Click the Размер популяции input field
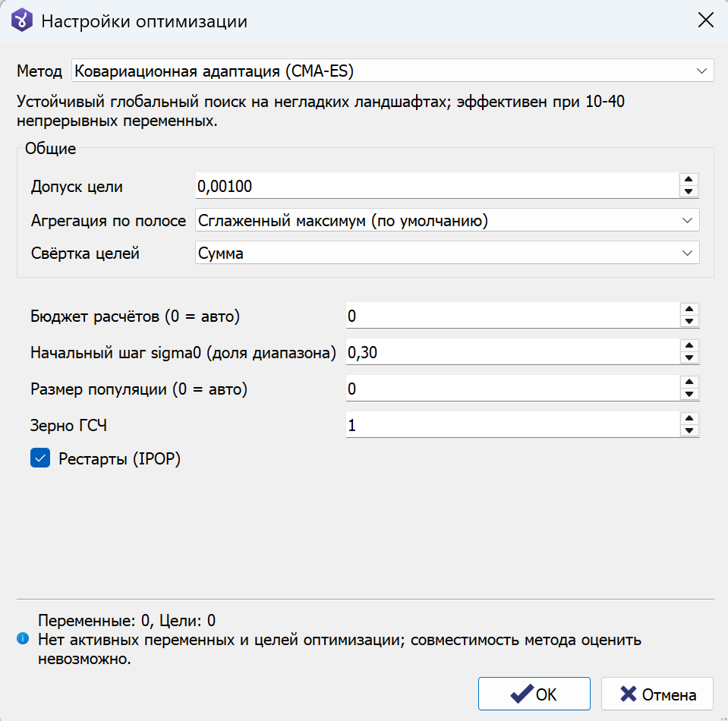The image size is (728, 721). tap(512, 389)
